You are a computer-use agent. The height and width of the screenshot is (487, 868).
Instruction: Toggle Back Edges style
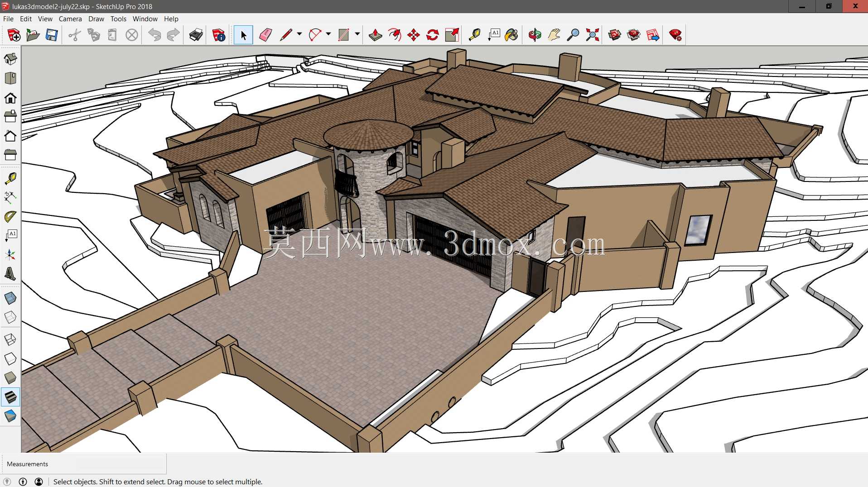coord(10,317)
